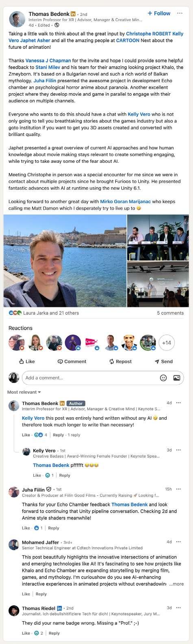Like Thomas Riedel's comment
The width and height of the screenshot is (193, 644).
coord(26,633)
